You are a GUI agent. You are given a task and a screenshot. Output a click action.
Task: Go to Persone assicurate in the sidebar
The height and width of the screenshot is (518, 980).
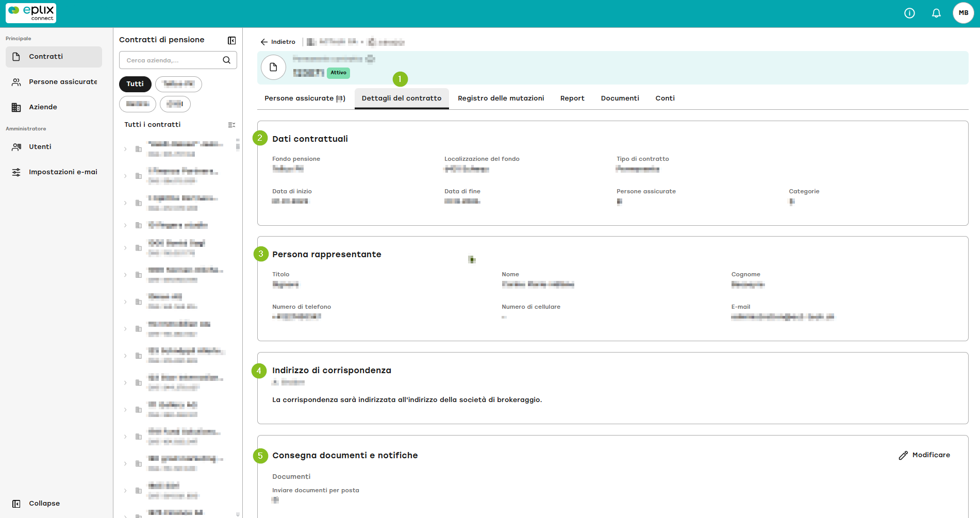coord(54,82)
